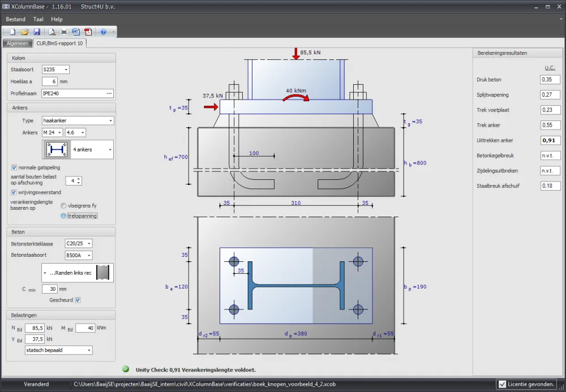Open the Help menu
Screen dimensions: 566x392
[x=57, y=19]
